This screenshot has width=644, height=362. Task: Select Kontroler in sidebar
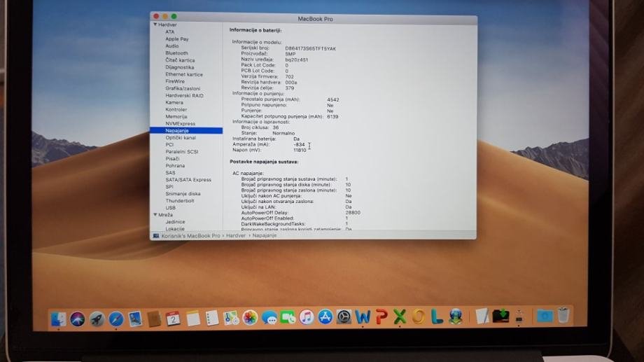click(x=176, y=109)
